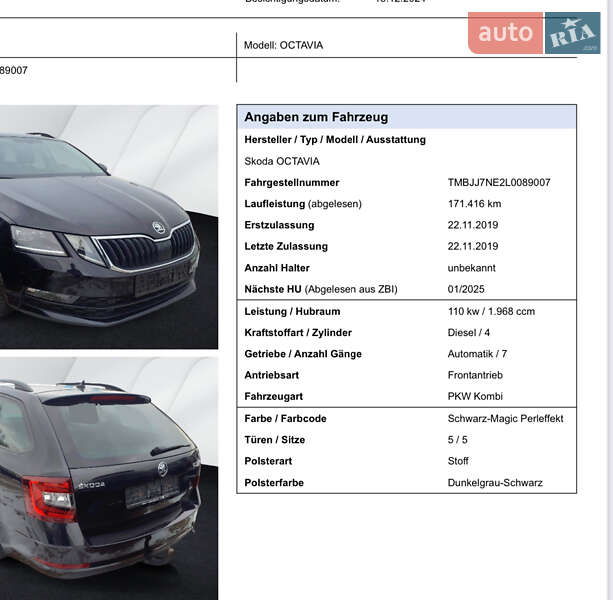Click the 'Fahrzeugart' label

274,396
